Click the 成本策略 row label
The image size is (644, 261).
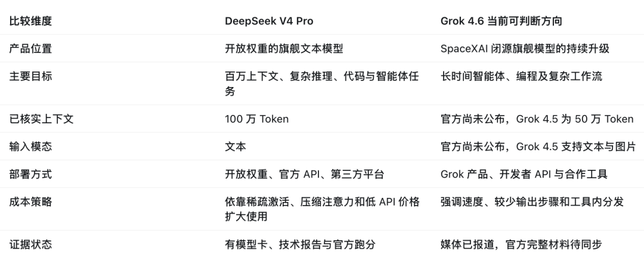[30, 201]
